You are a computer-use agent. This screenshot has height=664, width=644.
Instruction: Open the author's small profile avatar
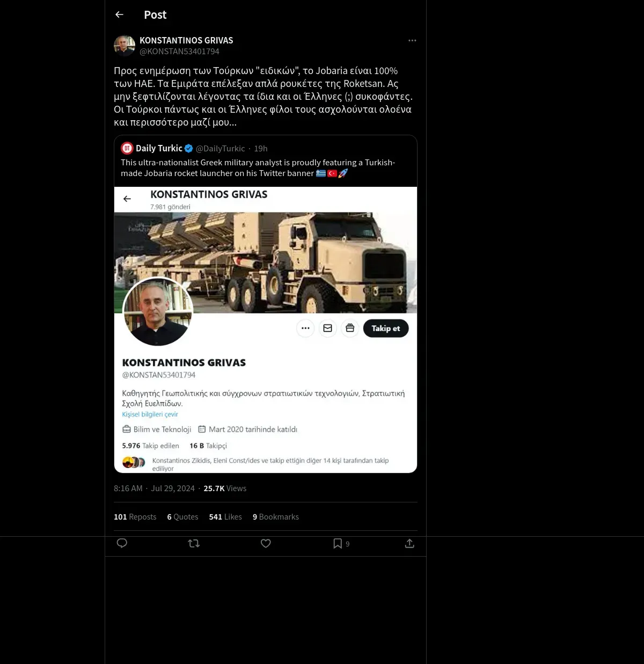(x=125, y=46)
